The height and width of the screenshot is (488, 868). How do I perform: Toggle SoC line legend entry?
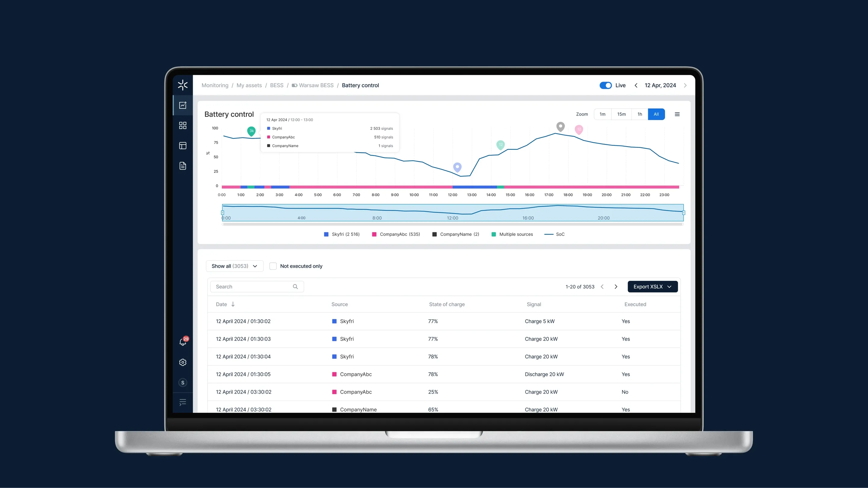click(x=554, y=234)
